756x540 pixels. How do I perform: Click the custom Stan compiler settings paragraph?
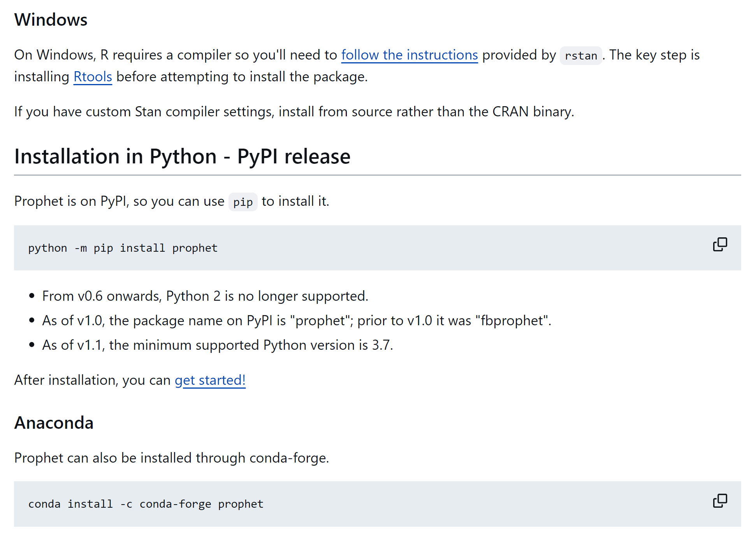click(294, 112)
